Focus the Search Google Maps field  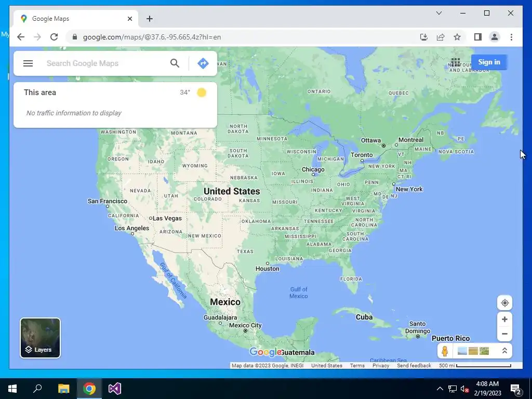105,63
